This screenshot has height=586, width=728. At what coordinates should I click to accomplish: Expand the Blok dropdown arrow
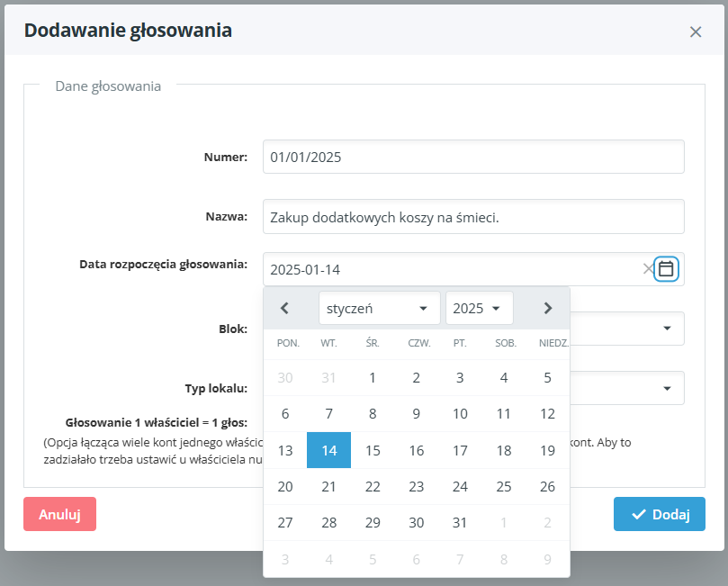[x=667, y=329]
